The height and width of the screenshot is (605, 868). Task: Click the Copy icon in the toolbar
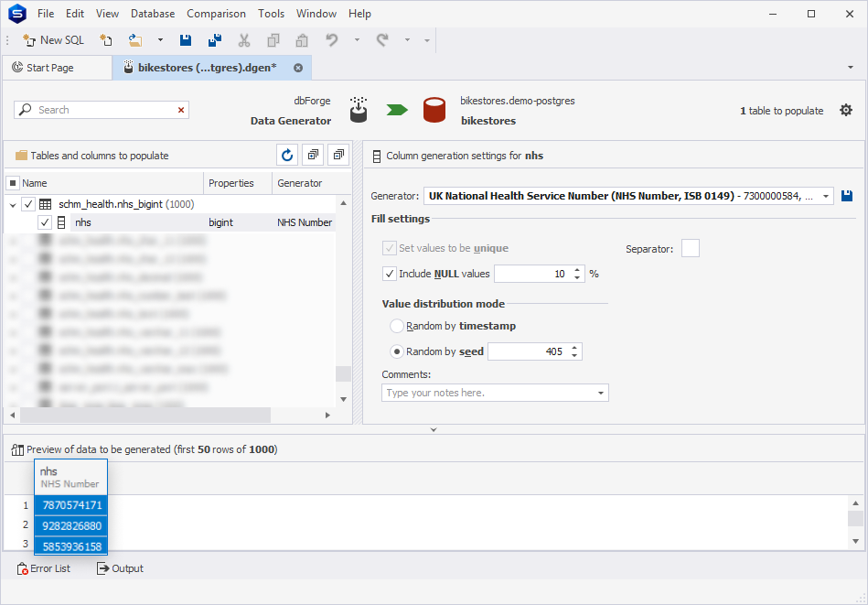[273, 40]
